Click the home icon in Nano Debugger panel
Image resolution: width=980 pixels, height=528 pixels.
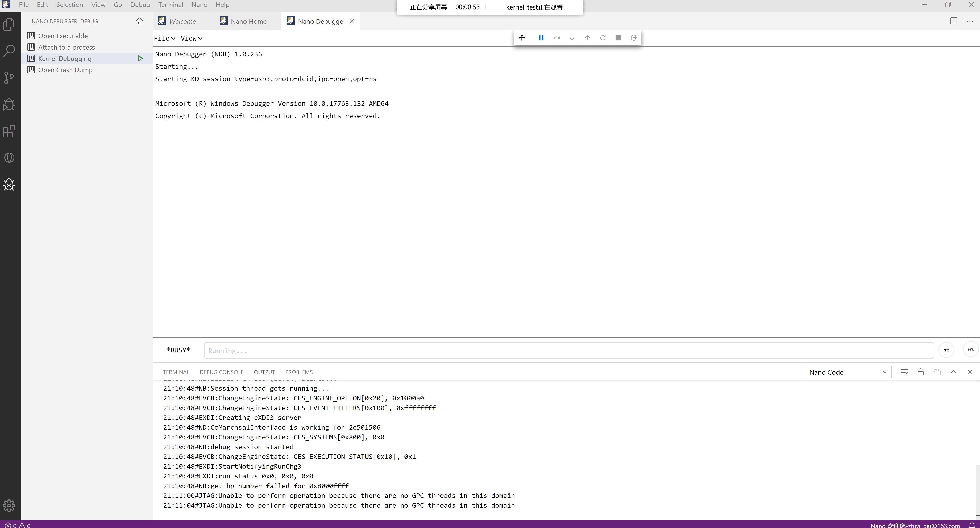(x=139, y=21)
